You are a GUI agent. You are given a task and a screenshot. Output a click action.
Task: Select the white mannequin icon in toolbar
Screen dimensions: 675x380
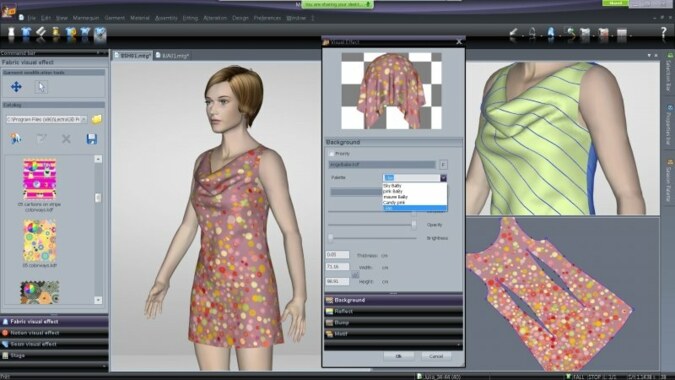click(12, 34)
